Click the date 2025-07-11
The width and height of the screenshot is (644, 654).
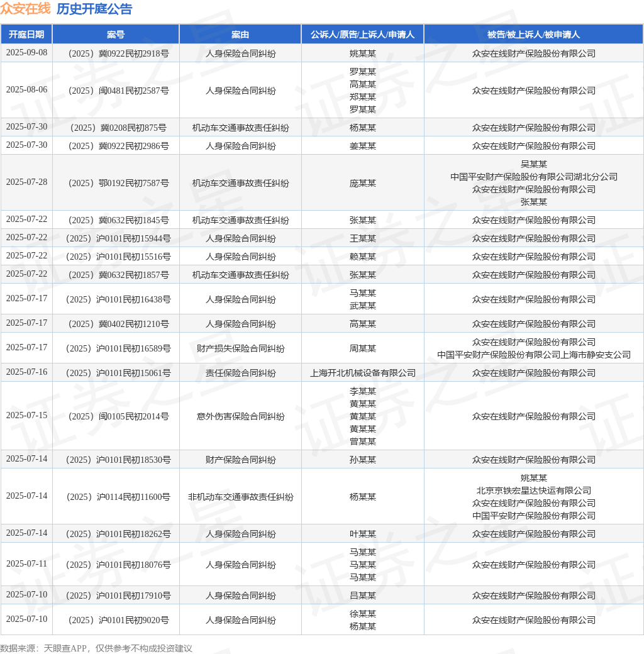pos(26,564)
